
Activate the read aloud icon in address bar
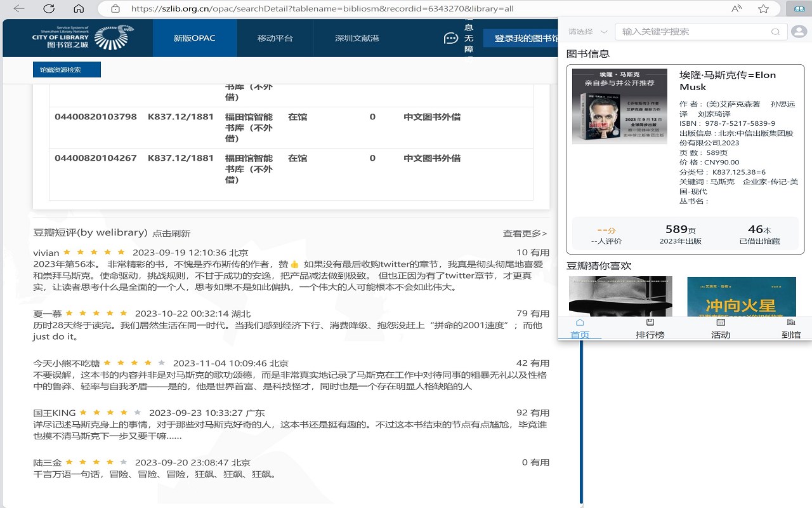click(x=737, y=9)
